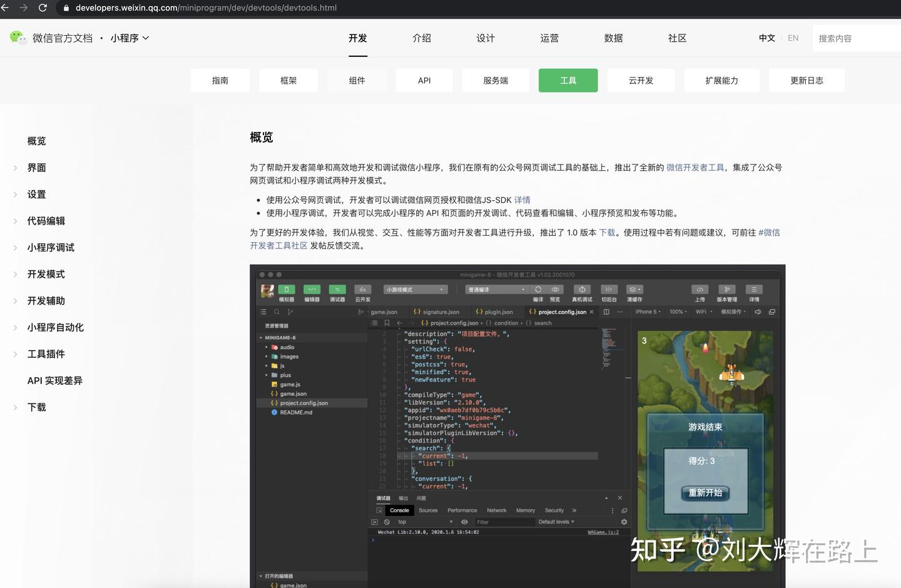Open the API 实现差异 sidebar item
Screen dimensions: 901x588
point(55,380)
